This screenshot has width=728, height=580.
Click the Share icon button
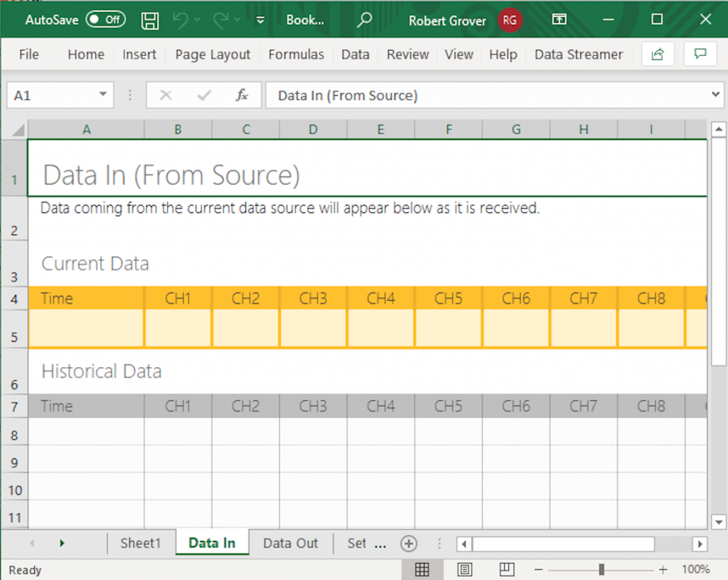coord(658,54)
